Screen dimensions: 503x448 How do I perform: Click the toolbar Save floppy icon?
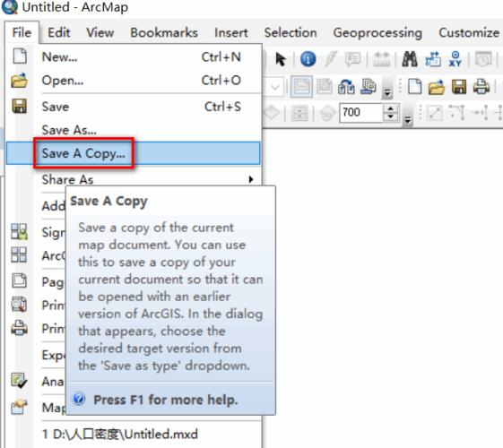click(459, 87)
